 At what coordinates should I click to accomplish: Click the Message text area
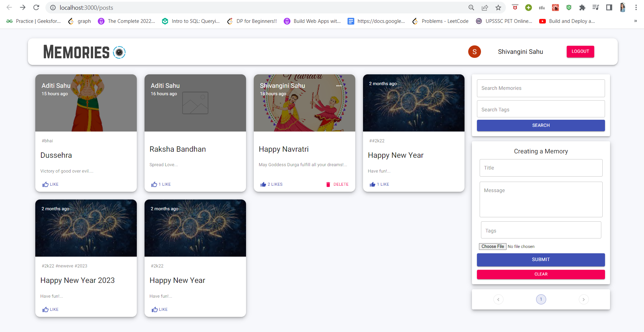point(541,199)
